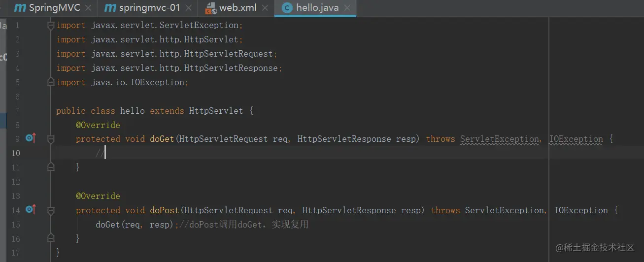The height and width of the screenshot is (262, 644).
Task: Click the @Override annotation on line 13
Action: point(98,196)
